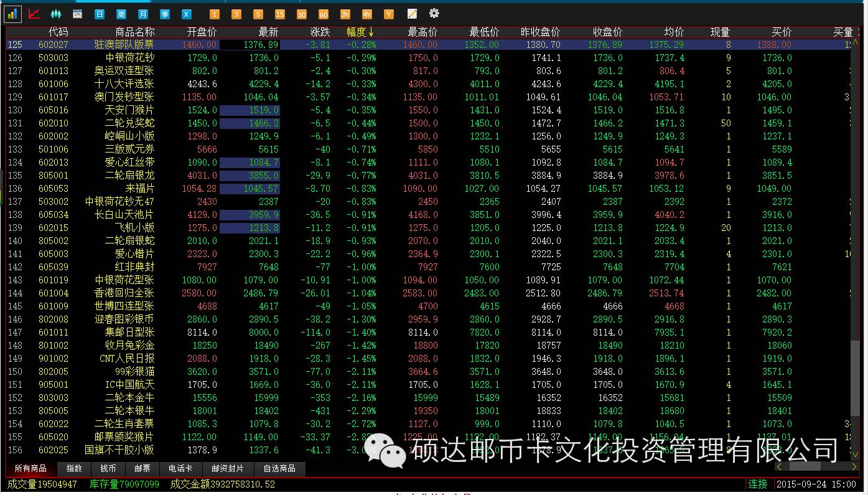The height and width of the screenshot is (495, 868).
Task: Select row 收月兔彩金
Action: [428, 346]
